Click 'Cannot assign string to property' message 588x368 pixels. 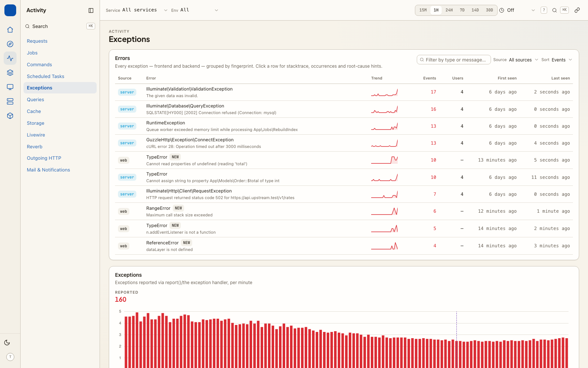(x=213, y=181)
